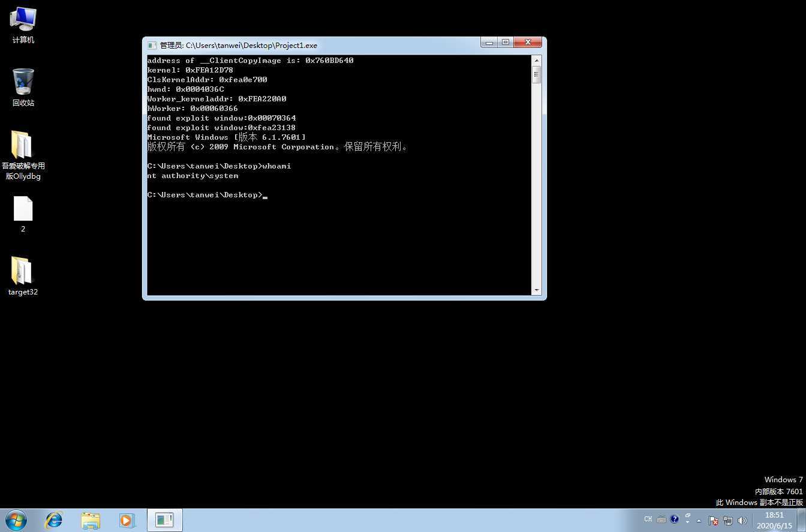
Task: Open the clock showing 18:51
Action: tap(774, 520)
